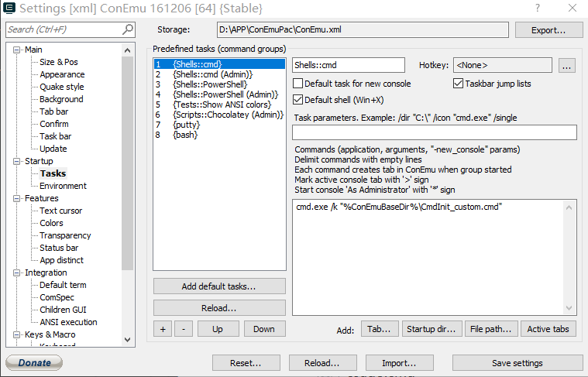This screenshot has width=588, height=377.
Task: Click the task name field Shells::cmd
Action: click(x=349, y=65)
